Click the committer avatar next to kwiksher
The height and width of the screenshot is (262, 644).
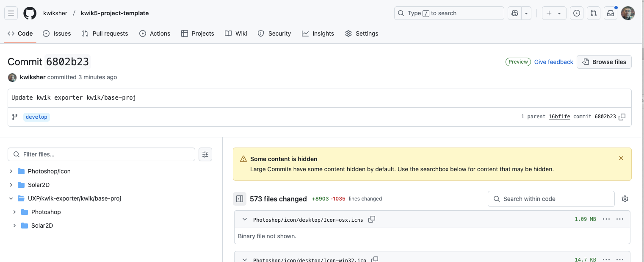pos(12,77)
